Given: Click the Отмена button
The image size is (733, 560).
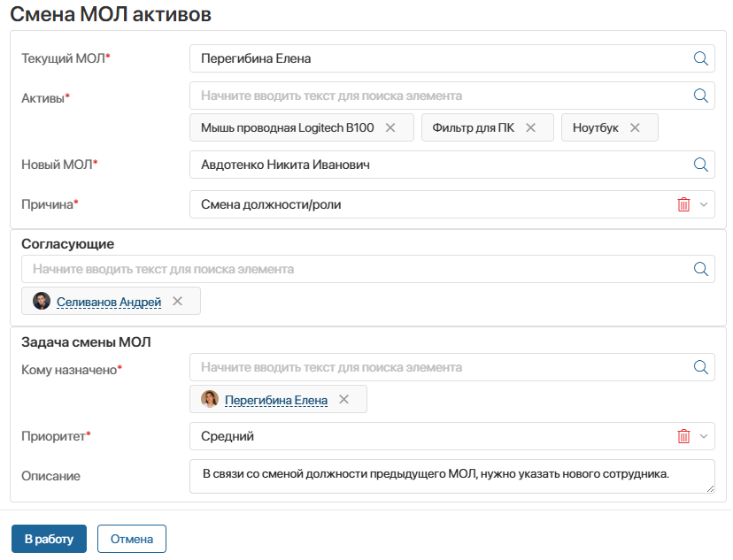Looking at the screenshot, I should (132, 539).
